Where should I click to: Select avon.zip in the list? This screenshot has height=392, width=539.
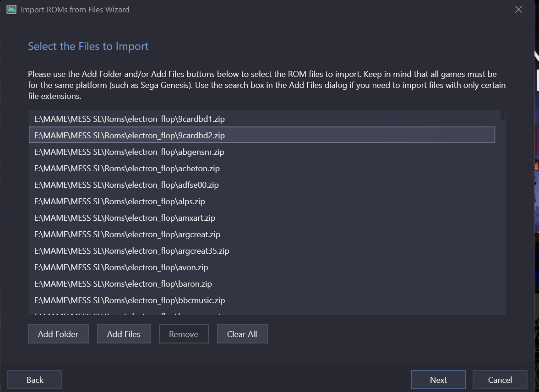click(x=121, y=267)
